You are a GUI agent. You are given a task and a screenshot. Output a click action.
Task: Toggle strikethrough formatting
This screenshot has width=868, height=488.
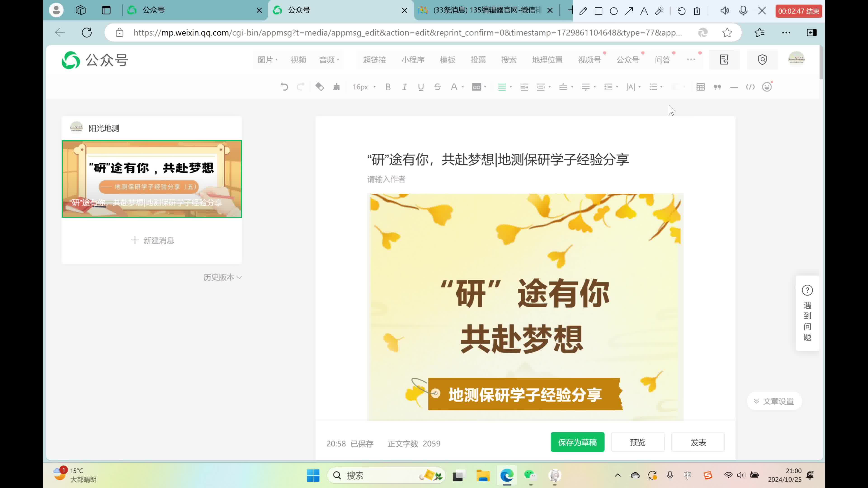point(437,87)
